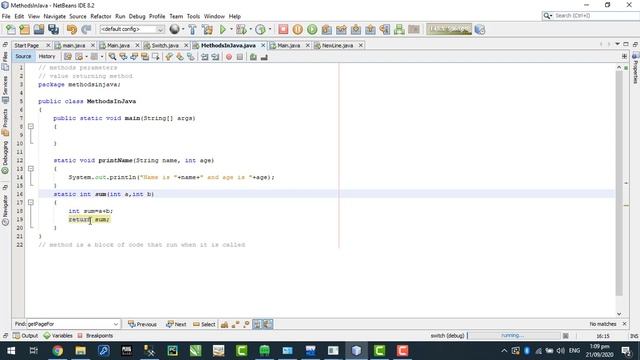Open Debug Project dropdown arrow

tap(250, 29)
